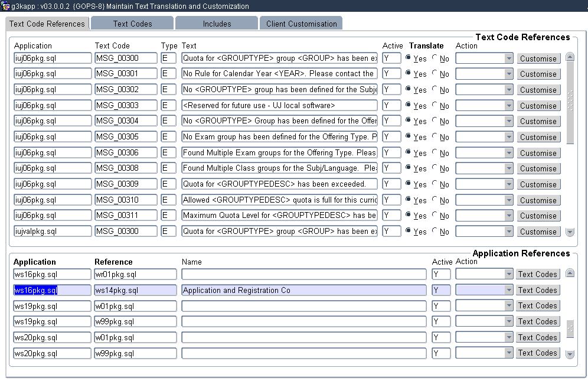
Task: Click Text Codes button for ws20pkg.sql w01pkg row
Action: pyautogui.click(x=538, y=337)
